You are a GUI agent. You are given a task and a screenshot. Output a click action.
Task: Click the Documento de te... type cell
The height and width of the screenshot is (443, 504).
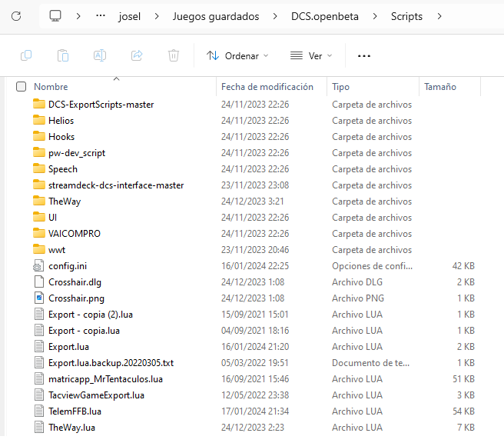tap(370, 362)
